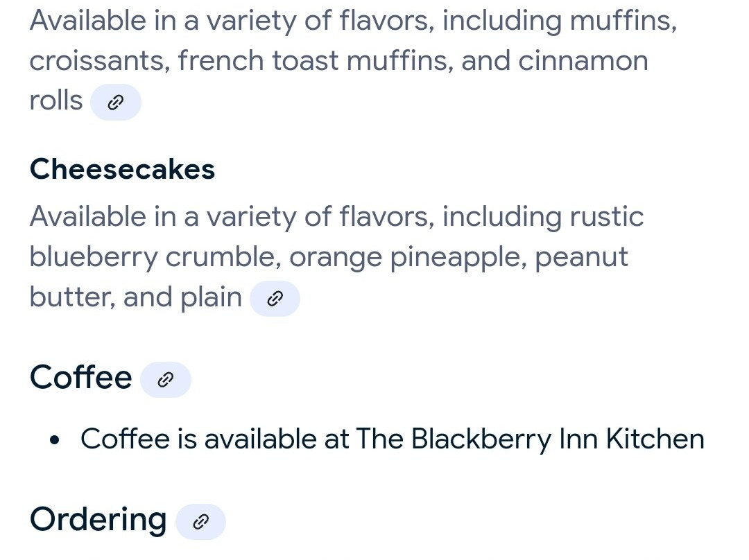Click the word 'rolls' before the link chip
The height and width of the screenshot is (560, 749).
point(56,100)
